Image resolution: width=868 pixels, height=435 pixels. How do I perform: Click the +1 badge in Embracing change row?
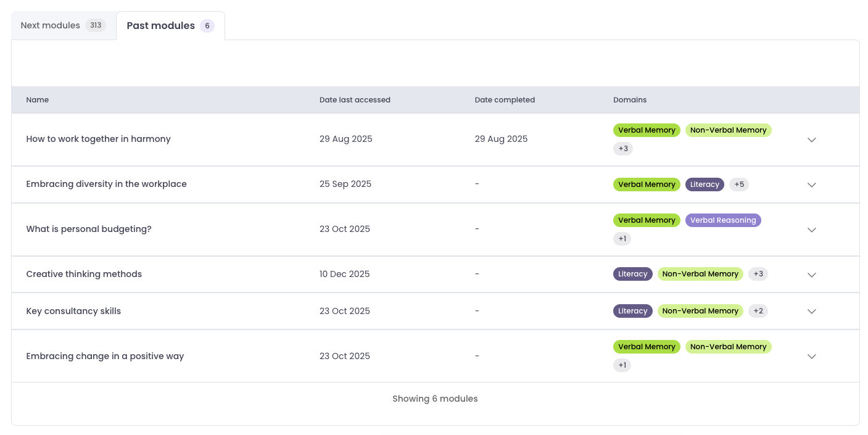622,365
